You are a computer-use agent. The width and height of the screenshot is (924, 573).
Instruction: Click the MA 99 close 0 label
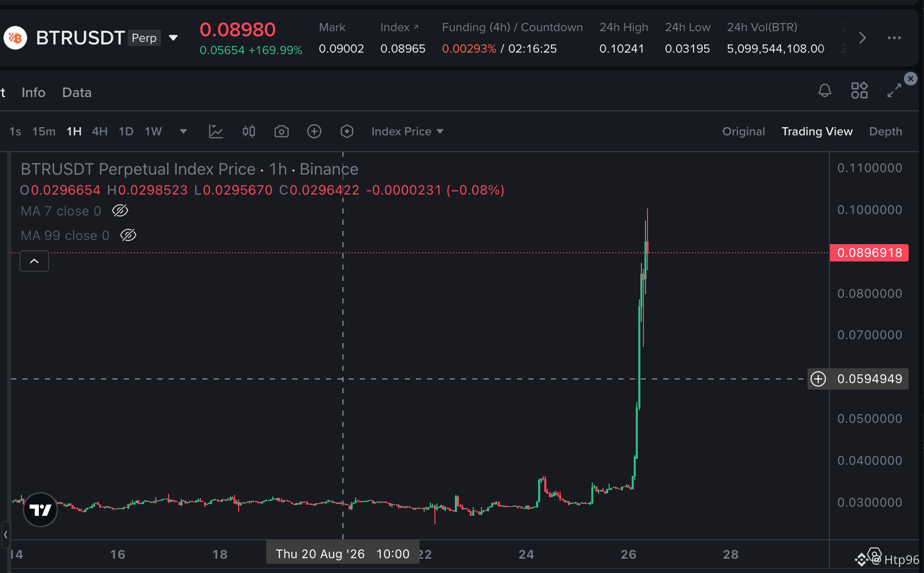(x=65, y=235)
